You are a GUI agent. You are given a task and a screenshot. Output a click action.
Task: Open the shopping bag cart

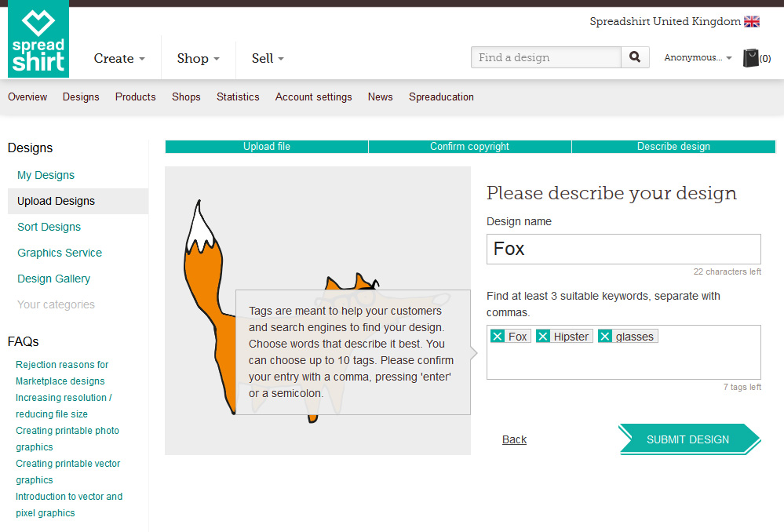752,58
